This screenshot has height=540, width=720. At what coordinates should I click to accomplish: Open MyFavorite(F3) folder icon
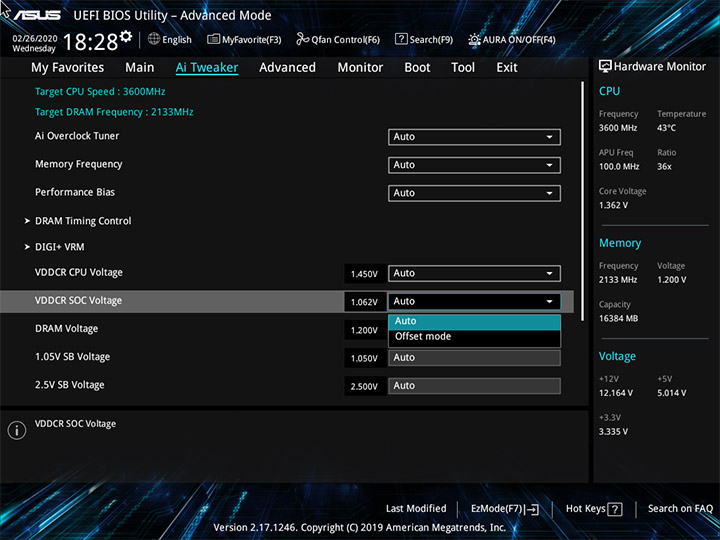coord(213,39)
